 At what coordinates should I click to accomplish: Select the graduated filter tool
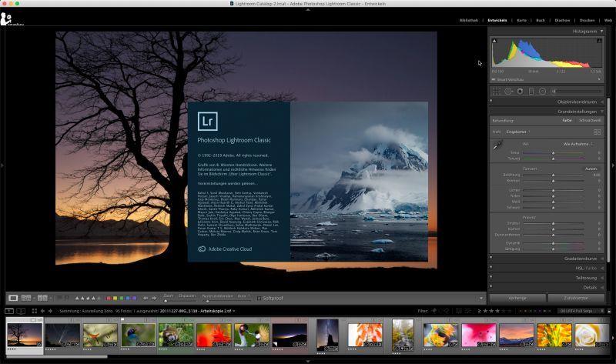tap(531, 91)
